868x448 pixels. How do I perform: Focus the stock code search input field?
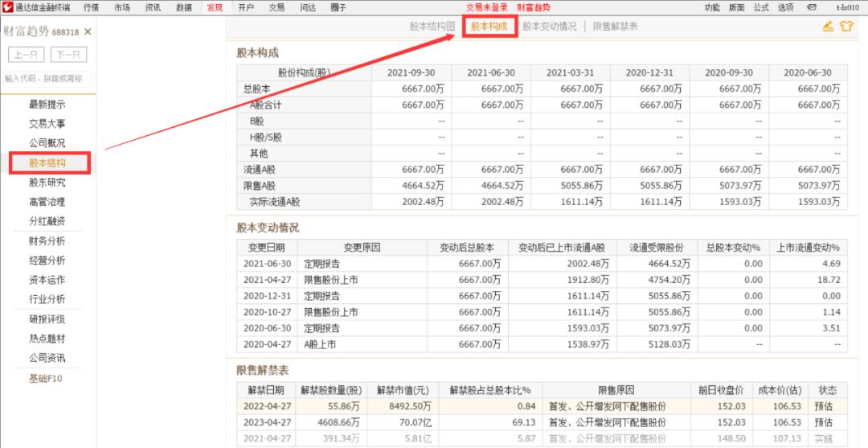47,79
